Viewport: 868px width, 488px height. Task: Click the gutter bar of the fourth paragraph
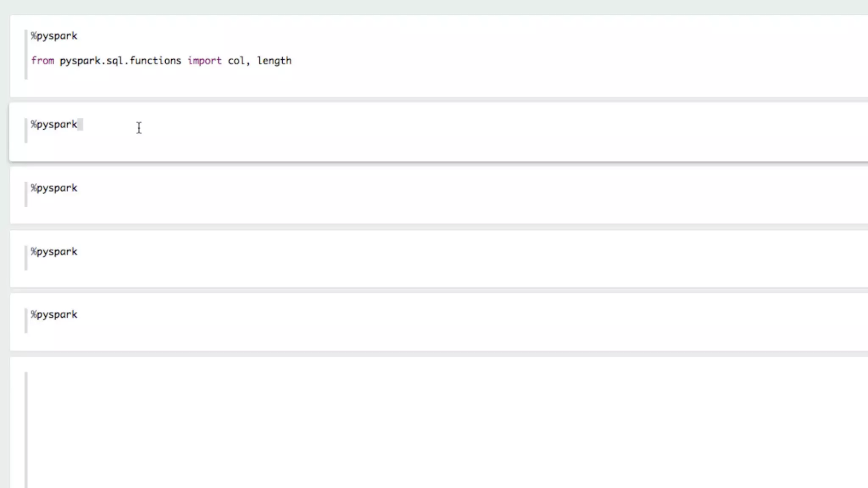tap(26, 258)
